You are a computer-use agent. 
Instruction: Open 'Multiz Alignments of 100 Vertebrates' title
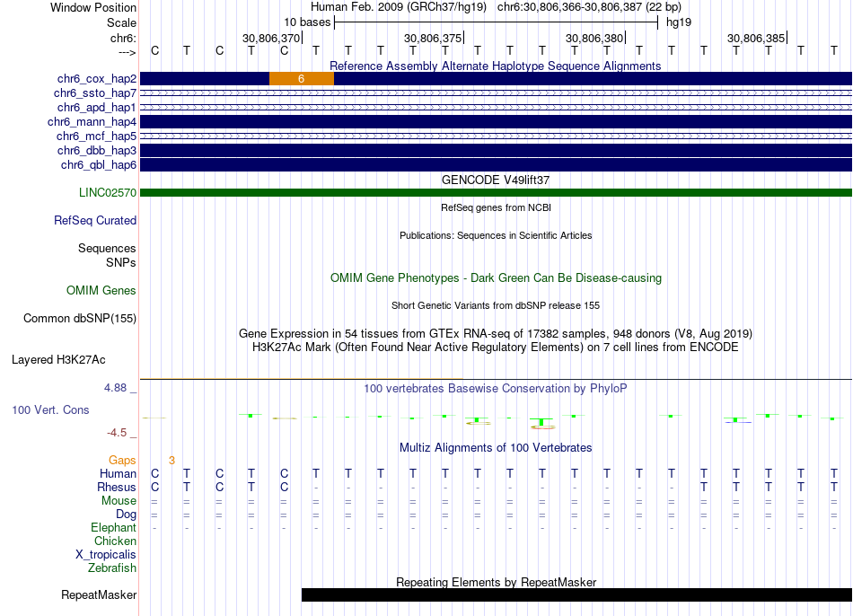pyautogui.click(x=496, y=447)
